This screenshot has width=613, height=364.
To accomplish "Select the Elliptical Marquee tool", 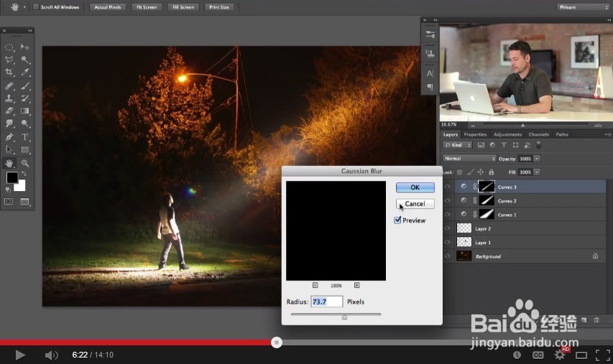I will coord(9,47).
